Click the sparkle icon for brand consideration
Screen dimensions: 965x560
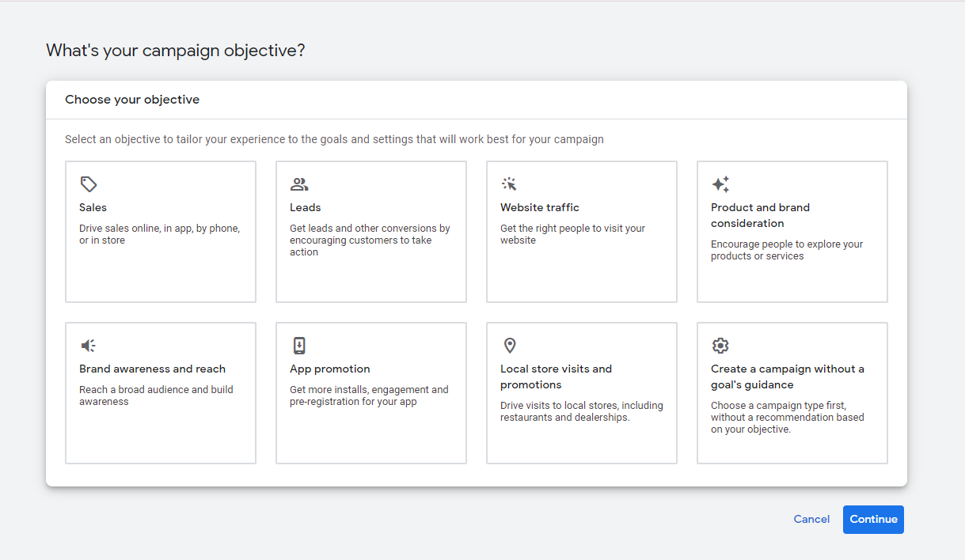[x=720, y=184]
